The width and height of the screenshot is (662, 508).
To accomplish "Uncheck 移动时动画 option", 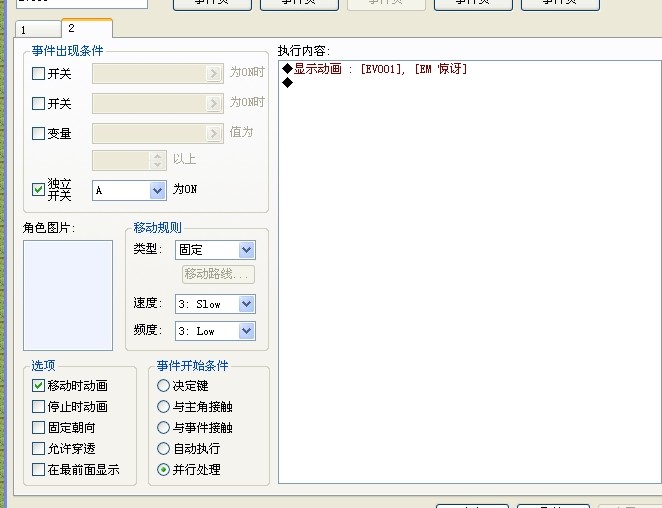I will coord(38,385).
